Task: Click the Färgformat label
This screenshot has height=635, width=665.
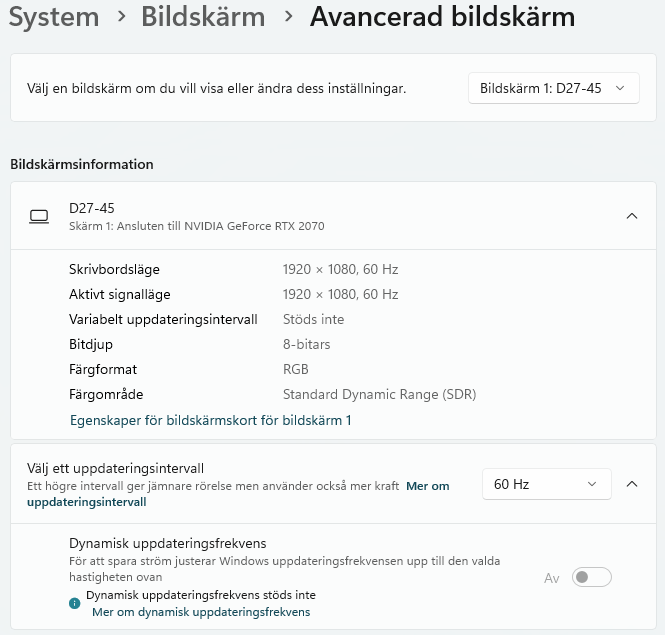Action: 103,369
